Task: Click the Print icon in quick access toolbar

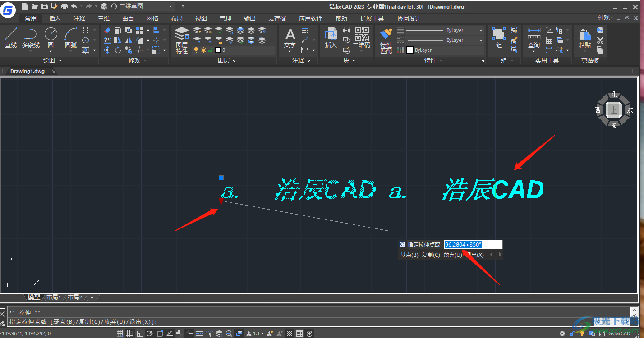Action: coord(64,6)
